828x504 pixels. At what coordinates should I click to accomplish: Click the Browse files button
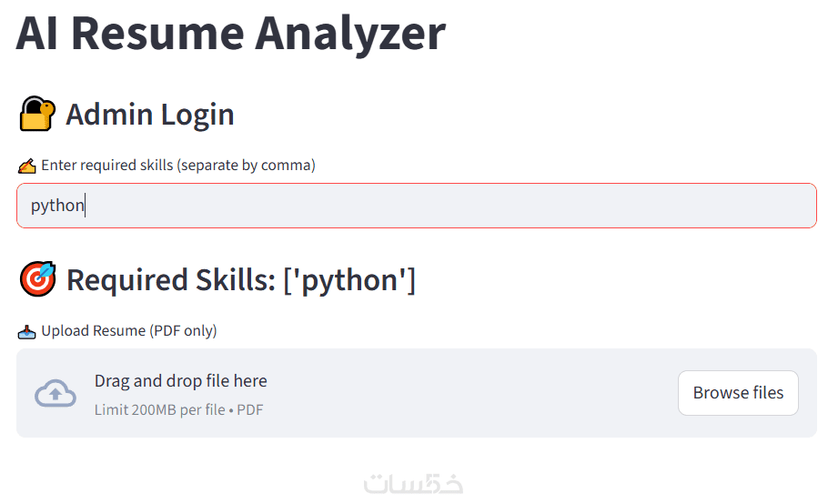[x=738, y=393]
